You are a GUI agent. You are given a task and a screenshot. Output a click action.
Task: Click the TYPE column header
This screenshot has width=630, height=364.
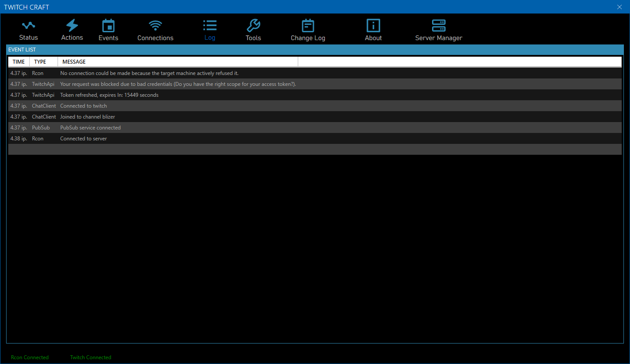coord(40,62)
